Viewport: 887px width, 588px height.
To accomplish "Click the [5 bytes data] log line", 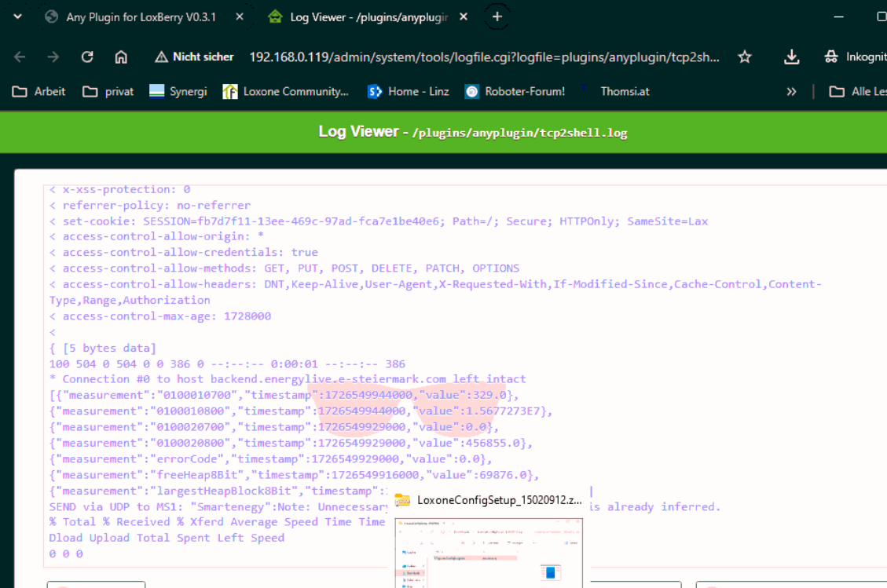I will 102,348.
